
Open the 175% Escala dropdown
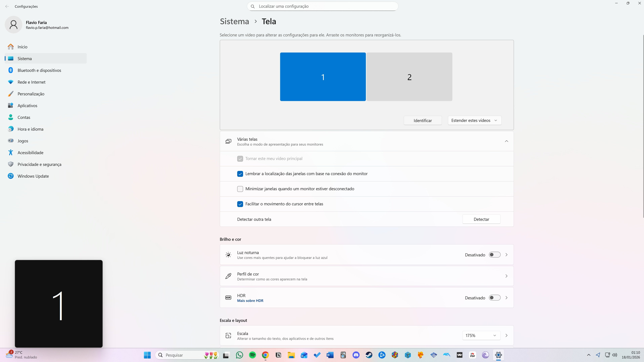481,335
